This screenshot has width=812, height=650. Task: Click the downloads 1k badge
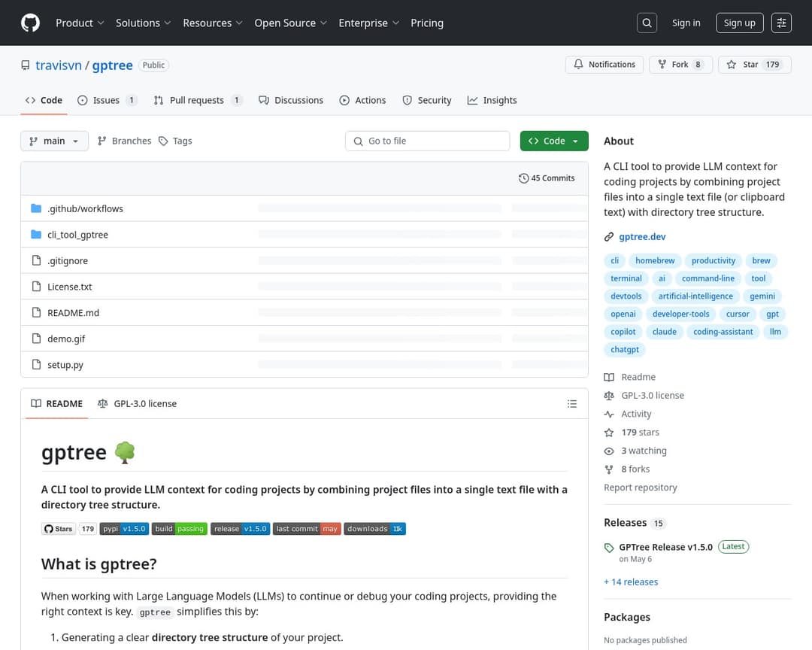coord(375,529)
